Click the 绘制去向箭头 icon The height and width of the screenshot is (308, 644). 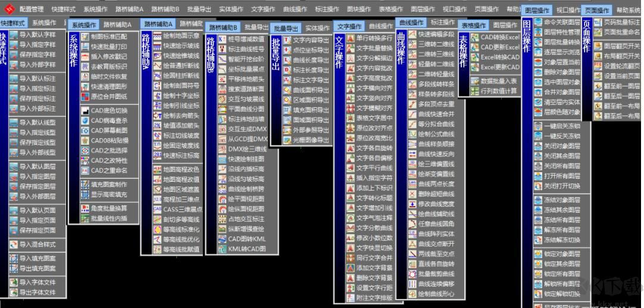coord(157,116)
